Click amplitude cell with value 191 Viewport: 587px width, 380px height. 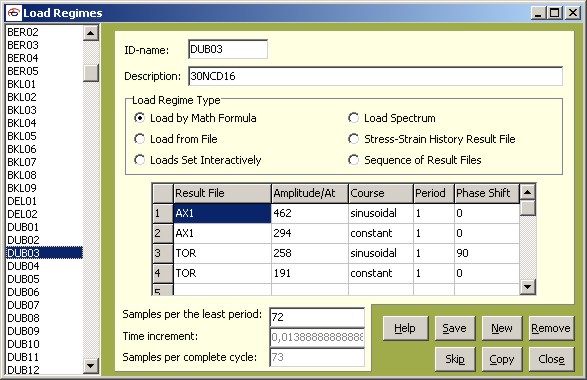(x=310, y=273)
